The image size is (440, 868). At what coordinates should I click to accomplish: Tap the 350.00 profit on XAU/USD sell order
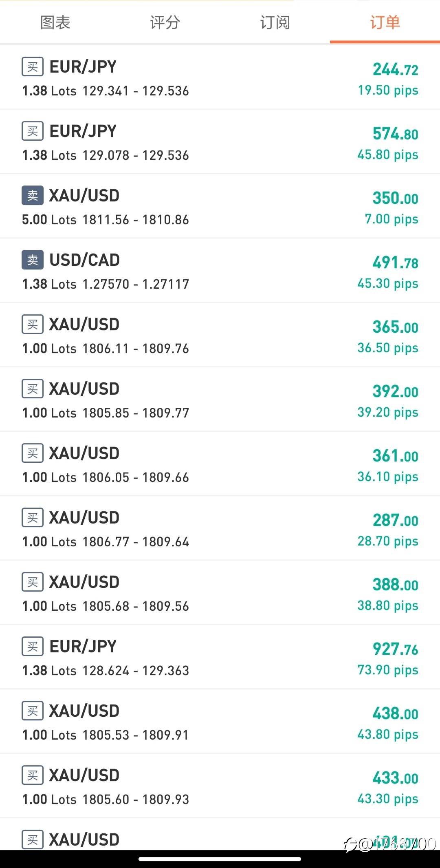pyautogui.click(x=396, y=198)
